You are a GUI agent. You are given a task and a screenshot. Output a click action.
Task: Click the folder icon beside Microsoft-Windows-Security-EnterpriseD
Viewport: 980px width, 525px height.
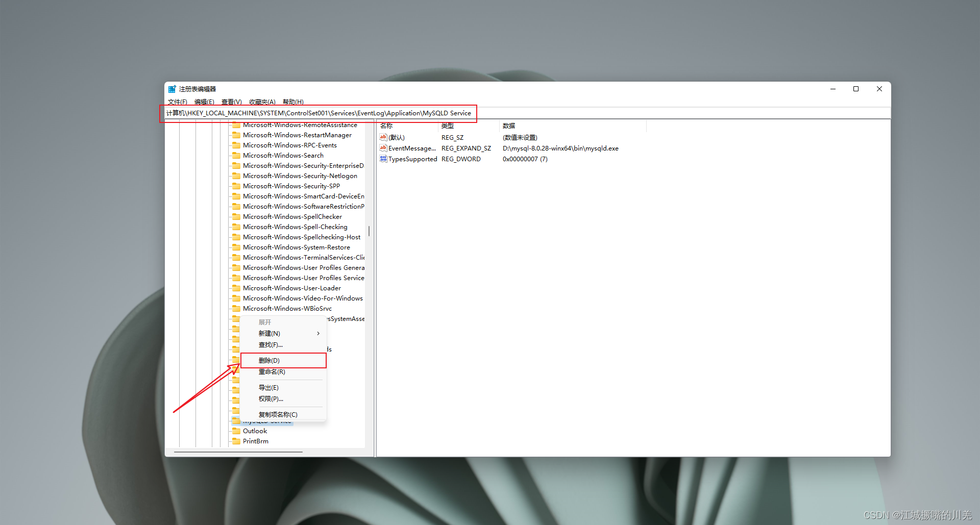(x=236, y=166)
